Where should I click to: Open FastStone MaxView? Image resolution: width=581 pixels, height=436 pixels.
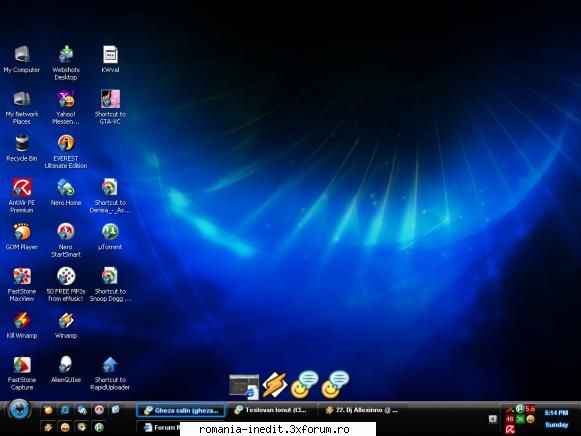[x=21, y=284]
